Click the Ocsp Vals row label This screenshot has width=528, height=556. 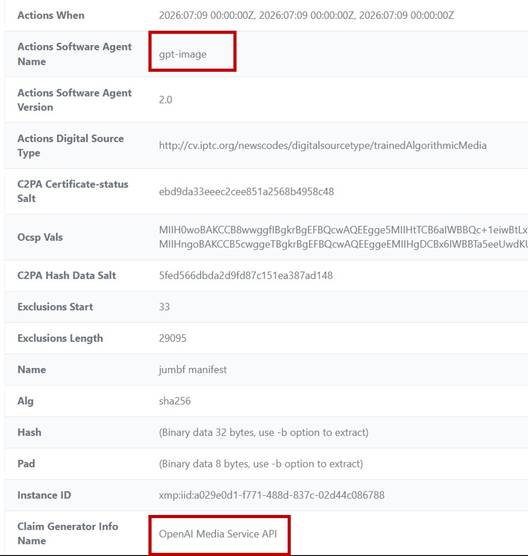point(40,237)
